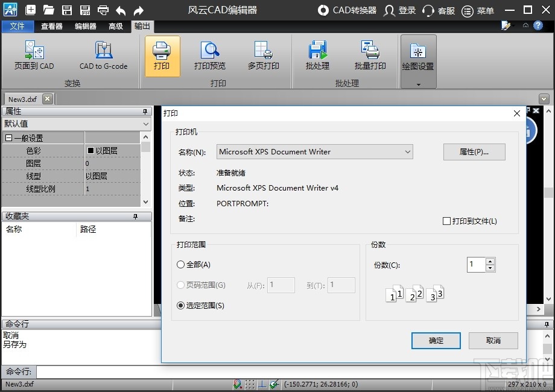Open 打印预览 print preview
The image size is (555, 392).
point(209,55)
